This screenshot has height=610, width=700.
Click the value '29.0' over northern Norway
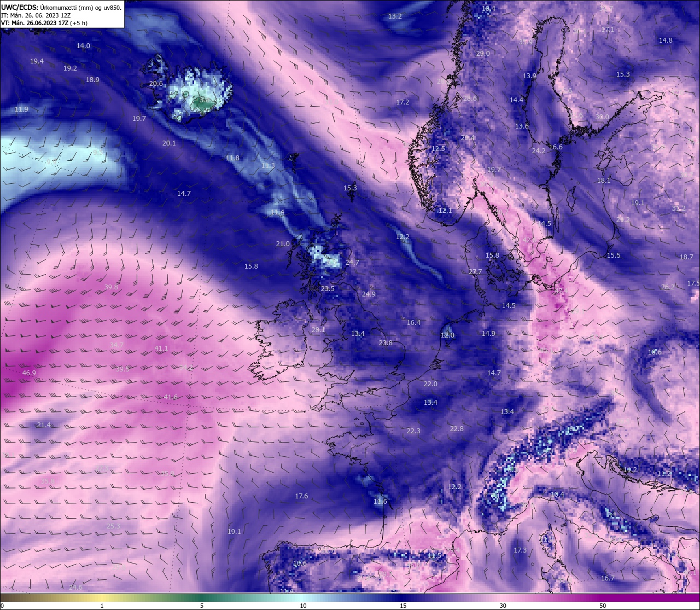[x=483, y=54]
